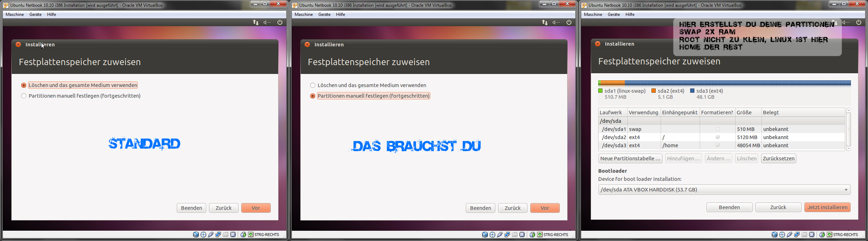The height and width of the screenshot is (241, 868).
Task: Open Ubuntu network indicator in middle window panel
Action: click(x=545, y=22)
